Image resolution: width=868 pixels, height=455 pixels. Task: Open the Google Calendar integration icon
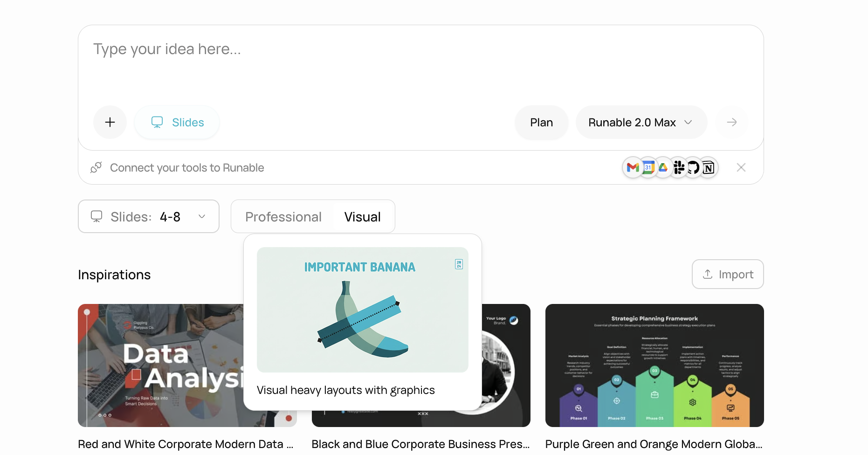[x=648, y=167]
